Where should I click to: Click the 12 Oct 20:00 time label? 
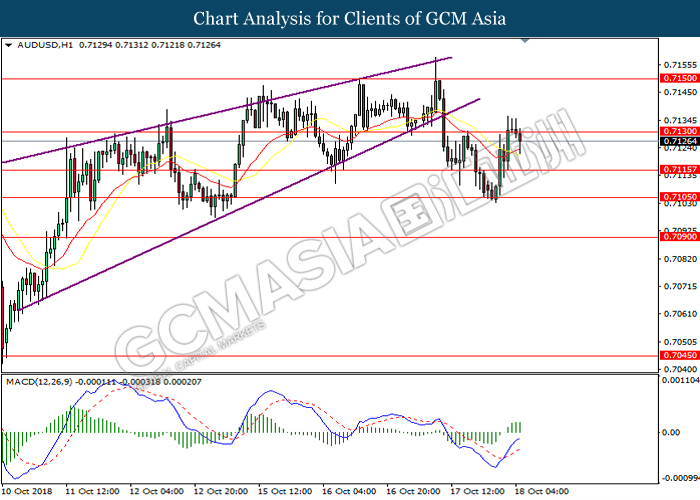221,492
